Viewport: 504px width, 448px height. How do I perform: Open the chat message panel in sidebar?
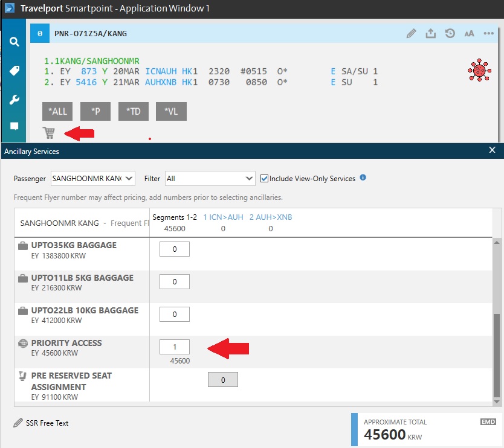pos(14,126)
